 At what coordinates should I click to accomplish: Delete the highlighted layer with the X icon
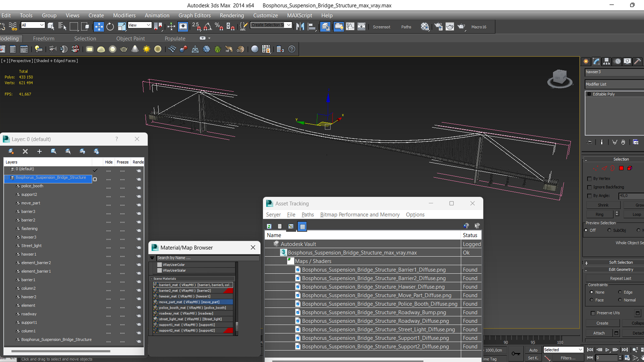(x=25, y=152)
